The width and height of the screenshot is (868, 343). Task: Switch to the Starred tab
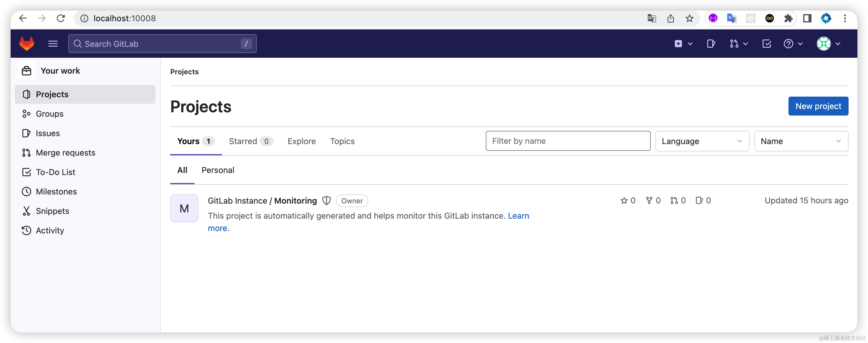[x=251, y=141]
